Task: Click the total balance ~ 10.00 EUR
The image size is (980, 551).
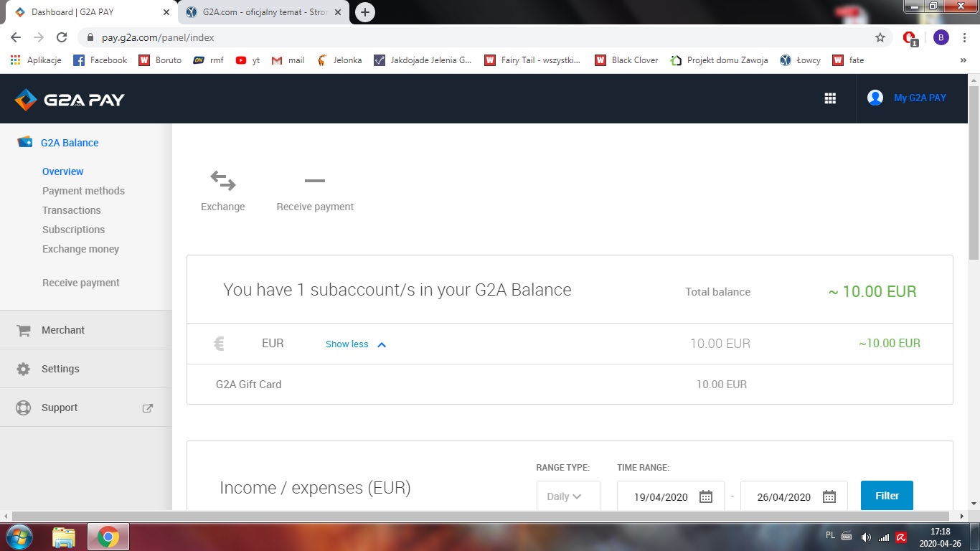Action: (872, 292)
